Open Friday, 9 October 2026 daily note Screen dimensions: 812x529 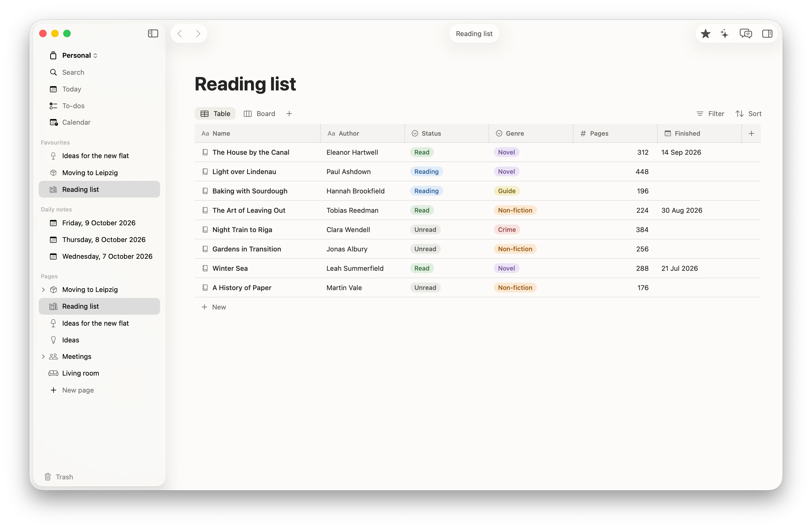[99, 223]
